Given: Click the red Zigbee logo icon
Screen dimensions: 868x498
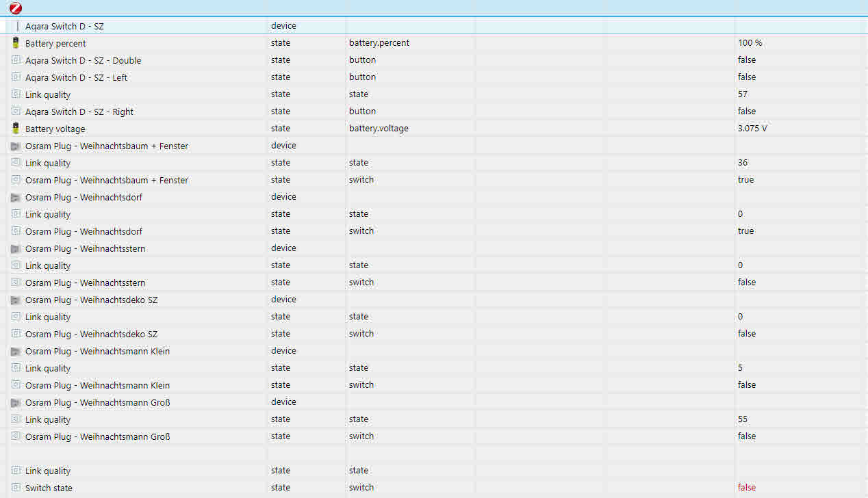Looking at the screenshot, I should point(16,8).
